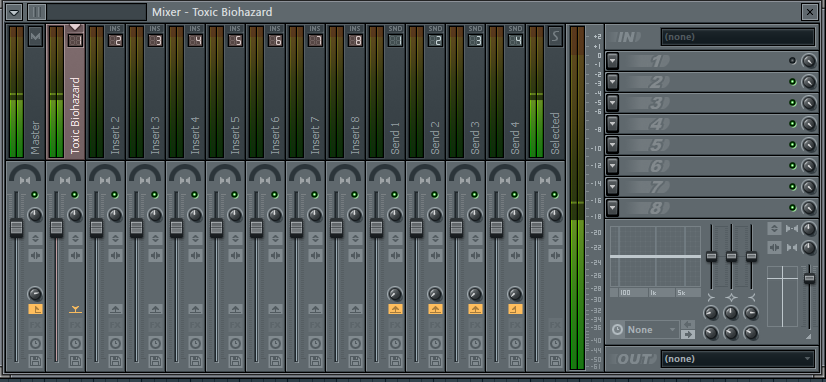Open the OUT audio output selector
This screenshot has height=382, width=826.
point(738,359)
